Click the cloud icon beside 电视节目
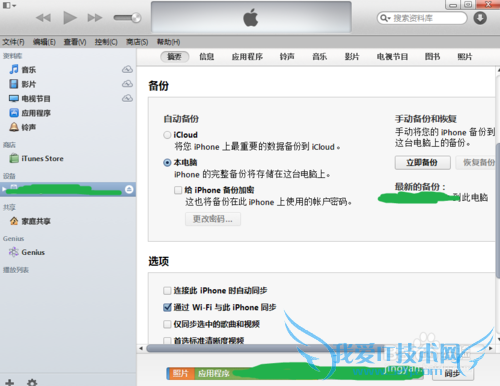The image size is (500, 386). tap(127, 98)
